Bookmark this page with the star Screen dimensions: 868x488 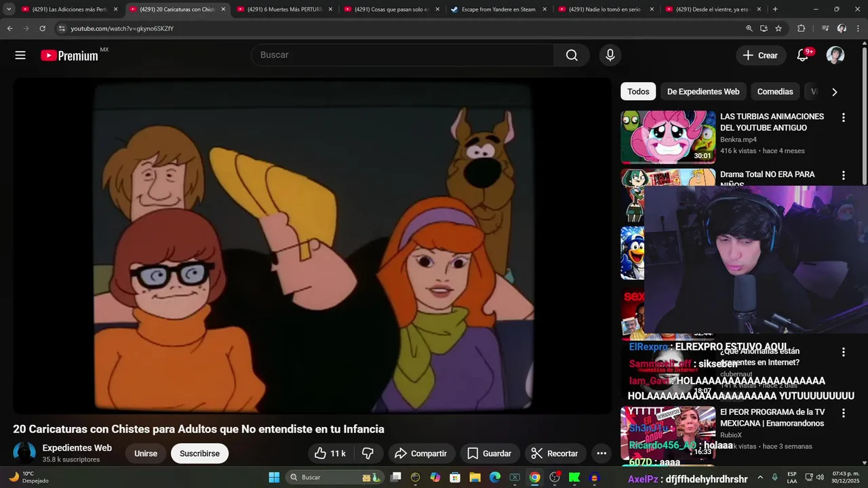(x=778, y=28)
